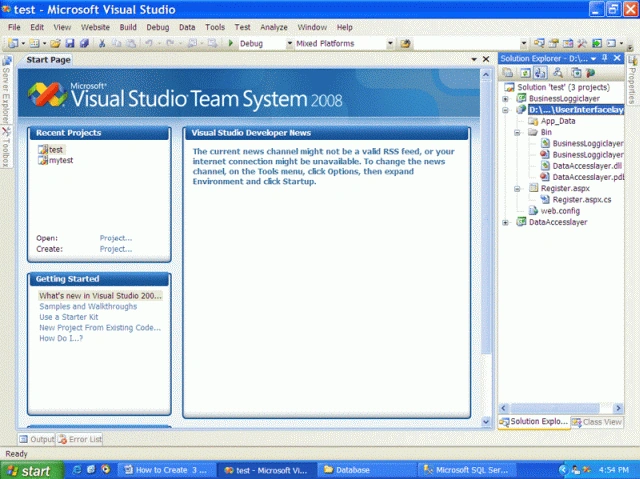Viewport: 640px width, 479px height.
Task: Open Solution Explorer window position dropdown
Action: (x=593, y=59)
